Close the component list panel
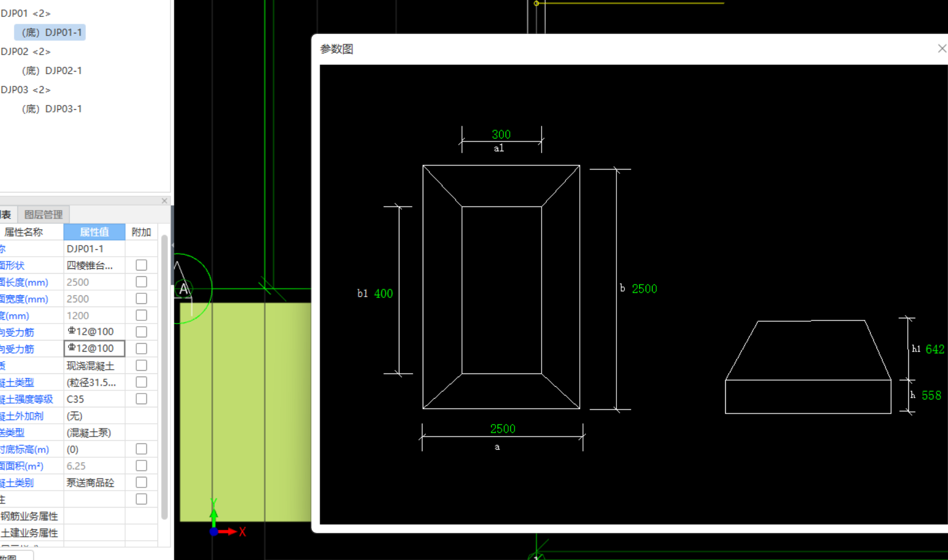The width and height of the screenshot is (948, 560). coord(164,201)
